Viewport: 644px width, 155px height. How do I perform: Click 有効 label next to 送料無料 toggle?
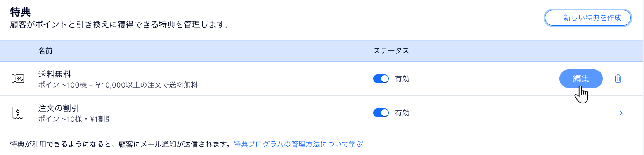[x=402, y=79]
